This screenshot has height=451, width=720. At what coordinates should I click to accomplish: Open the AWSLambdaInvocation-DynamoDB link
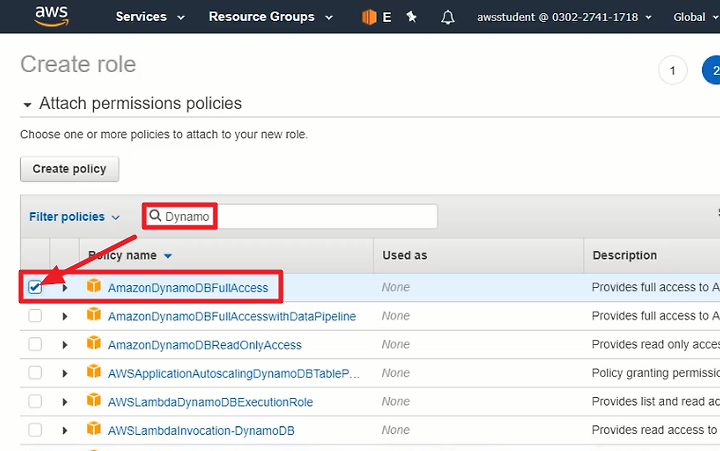(x=201, y=430)
